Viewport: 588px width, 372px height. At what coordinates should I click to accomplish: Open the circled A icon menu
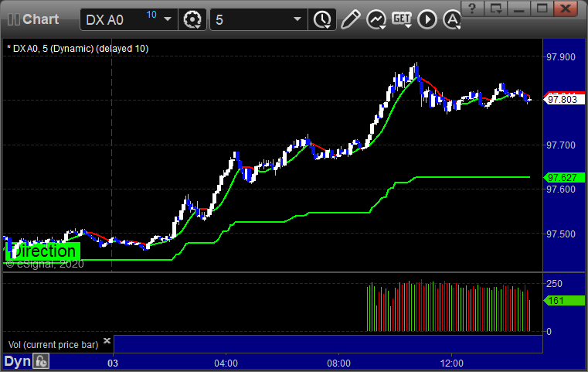(x=452, y=19)
